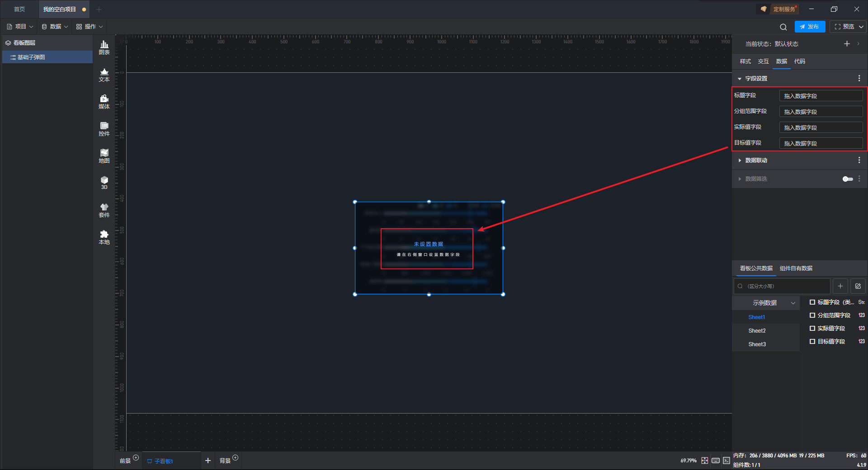Open 数据筛选 more options menu
The height and width of the screenshot is (470, 868).
[x=859, y=179]
